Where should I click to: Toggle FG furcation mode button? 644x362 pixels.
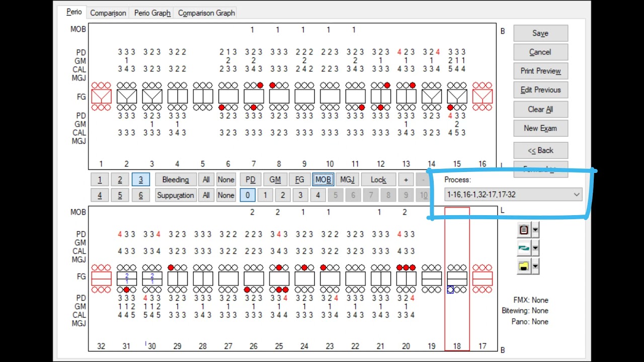tap(299, 179)
